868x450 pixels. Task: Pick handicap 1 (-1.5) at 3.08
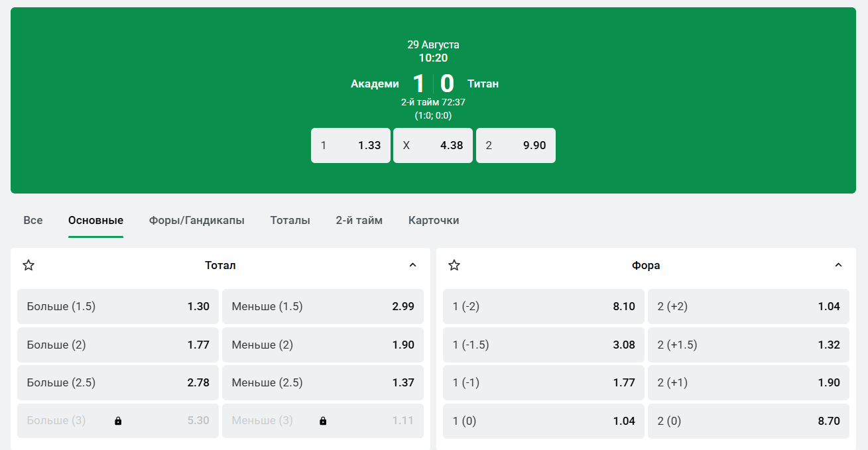point(543,345)
